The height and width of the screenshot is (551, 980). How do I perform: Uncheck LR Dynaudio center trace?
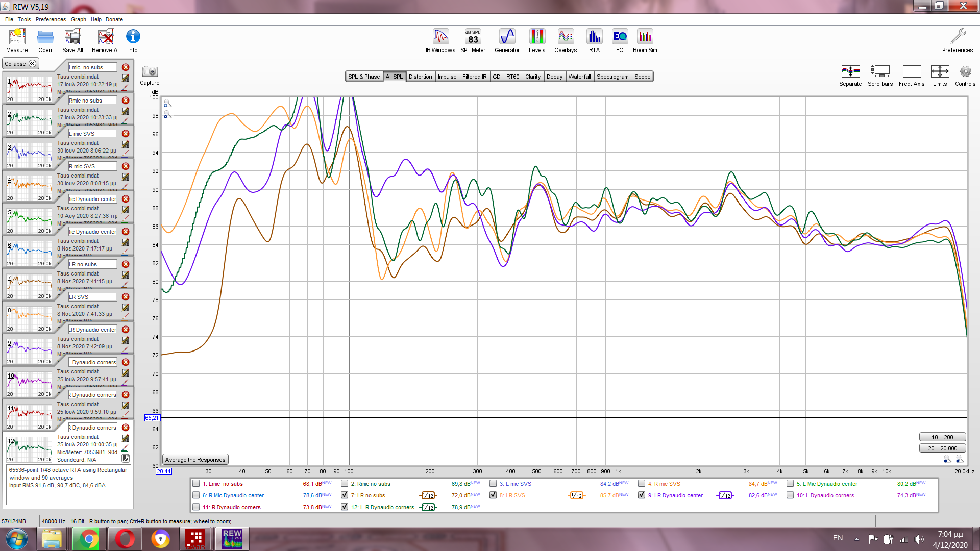click(x=642, y=495)
